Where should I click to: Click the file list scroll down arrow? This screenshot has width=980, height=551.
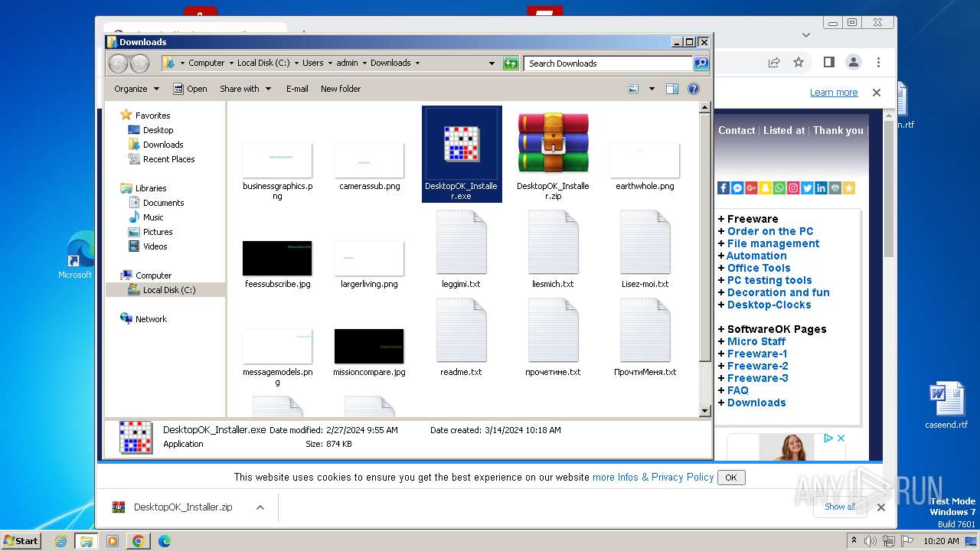705,411
